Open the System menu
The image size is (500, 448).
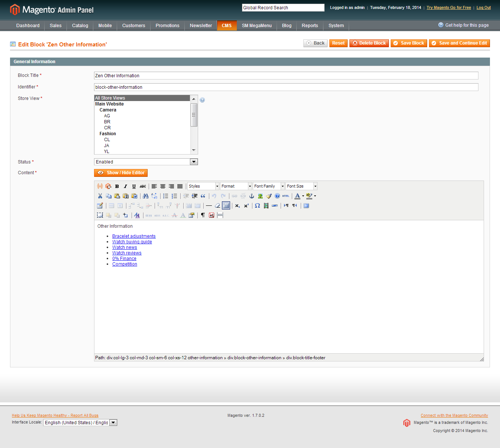point(336,26)
